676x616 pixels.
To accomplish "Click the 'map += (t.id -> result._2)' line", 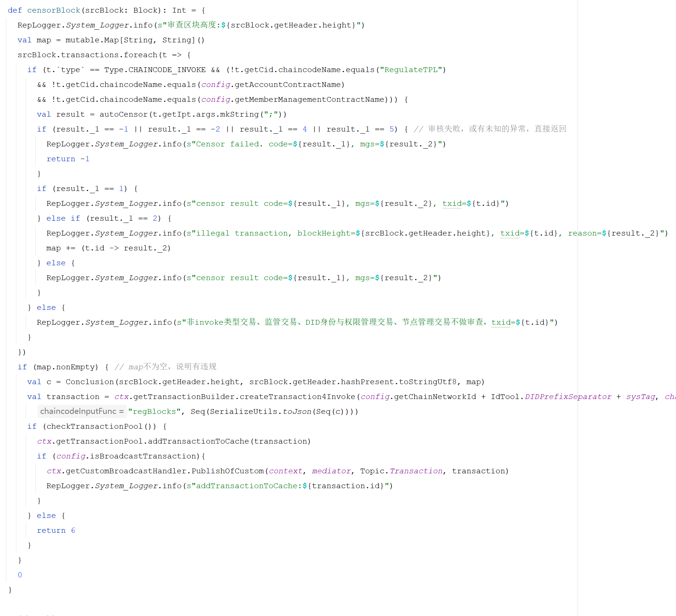I will tap(108, 248).
